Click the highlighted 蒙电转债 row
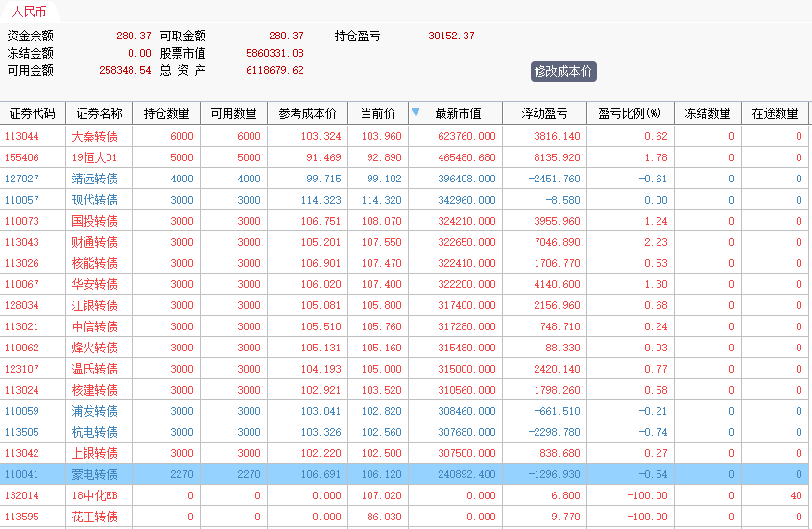 tap(94, 474)
